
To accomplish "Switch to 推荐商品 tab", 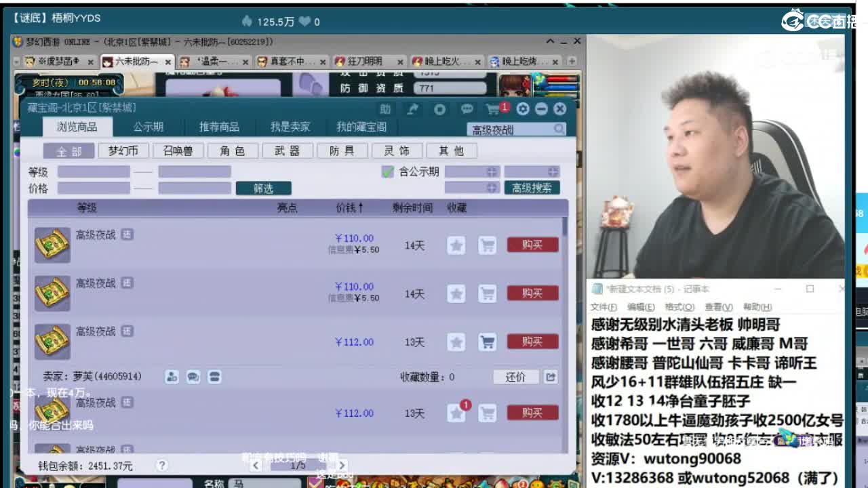I will coord(219,127).
